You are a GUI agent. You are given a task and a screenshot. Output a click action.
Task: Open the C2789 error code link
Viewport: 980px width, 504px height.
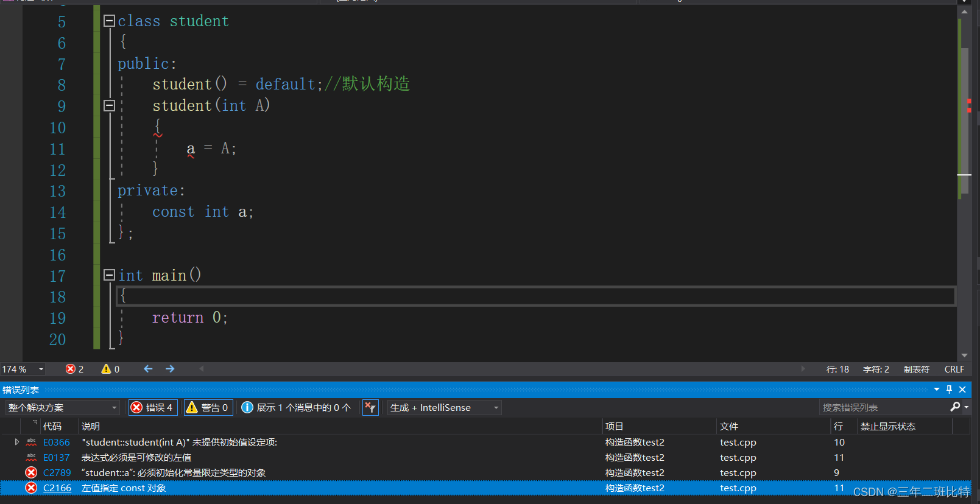pos(57,473)
